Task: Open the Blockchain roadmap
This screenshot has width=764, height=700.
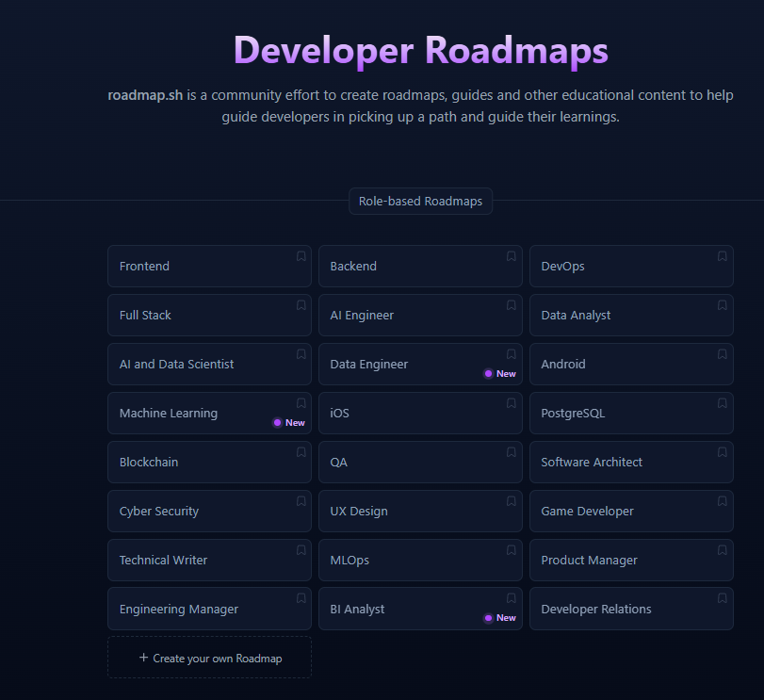Action: (209, 462)
